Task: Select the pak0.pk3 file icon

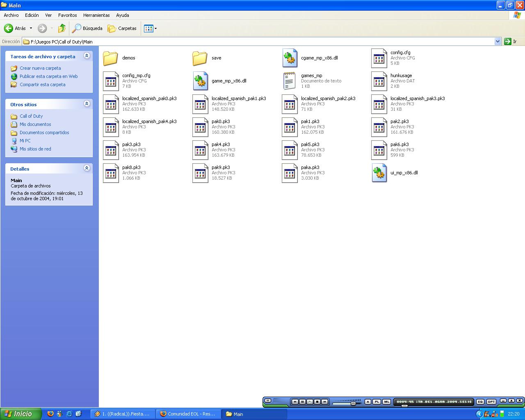Action: click(200, 127)
